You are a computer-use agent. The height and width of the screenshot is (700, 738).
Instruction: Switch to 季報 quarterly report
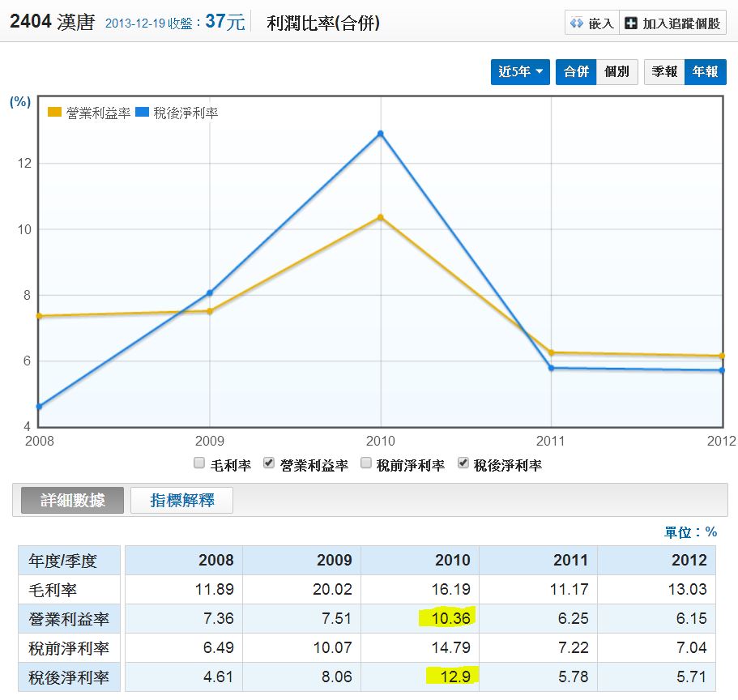pos(664,72)
